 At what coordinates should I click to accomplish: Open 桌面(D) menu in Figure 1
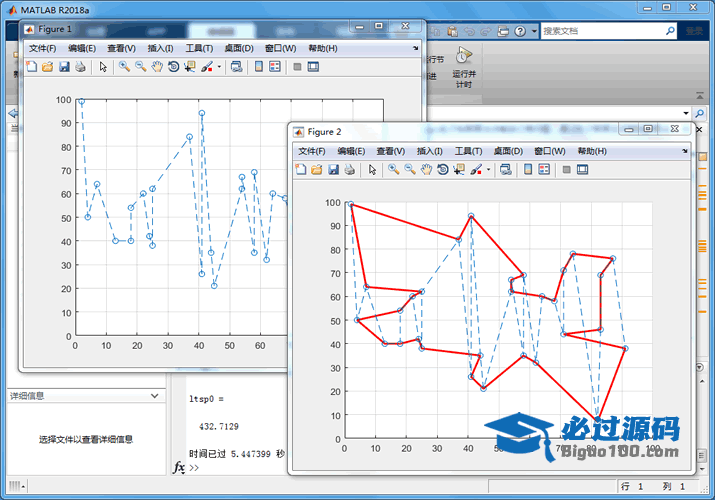click(239, 48)
